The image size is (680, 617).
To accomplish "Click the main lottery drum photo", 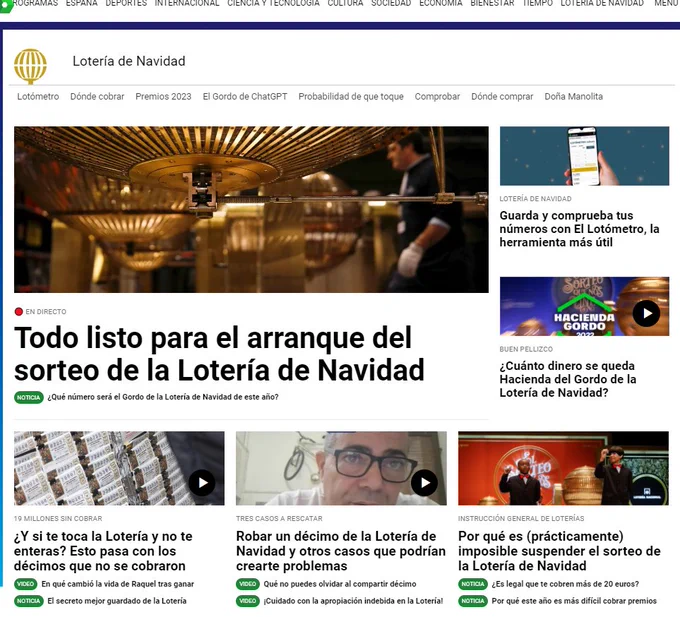I will pos(251,209).
